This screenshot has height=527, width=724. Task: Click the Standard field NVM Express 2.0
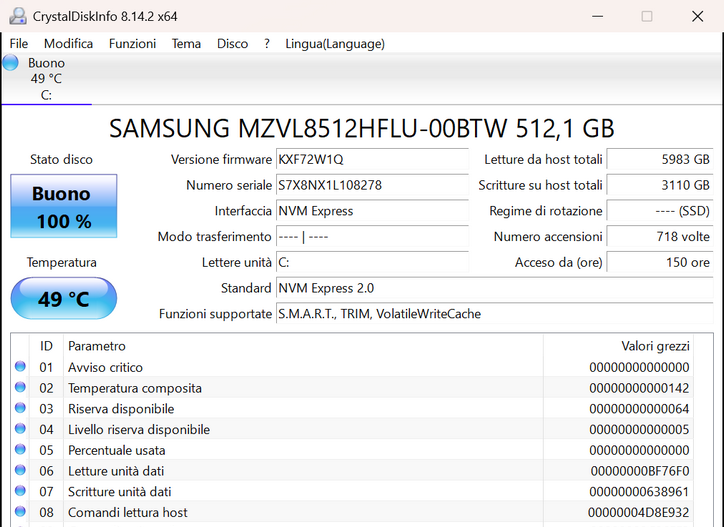coord(495,288)
